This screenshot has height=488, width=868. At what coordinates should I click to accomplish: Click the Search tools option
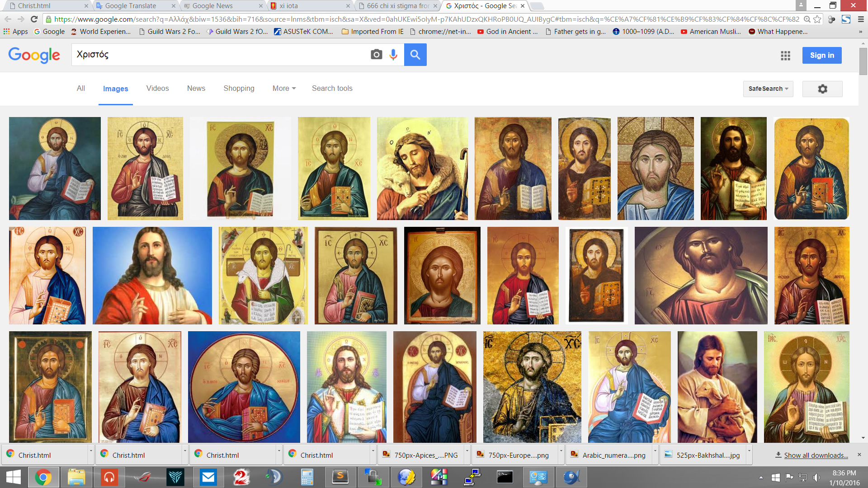332,89
